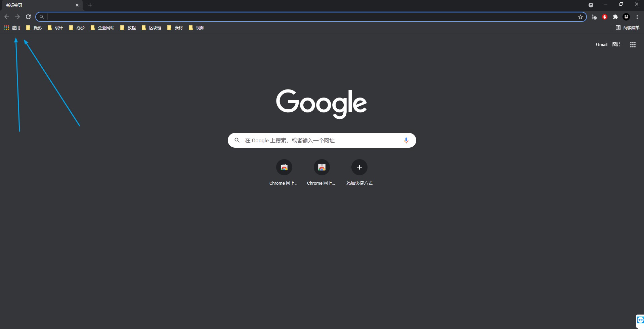Click the Google search input box
Screen dimensions: 644x329
[x=322, y=140]
